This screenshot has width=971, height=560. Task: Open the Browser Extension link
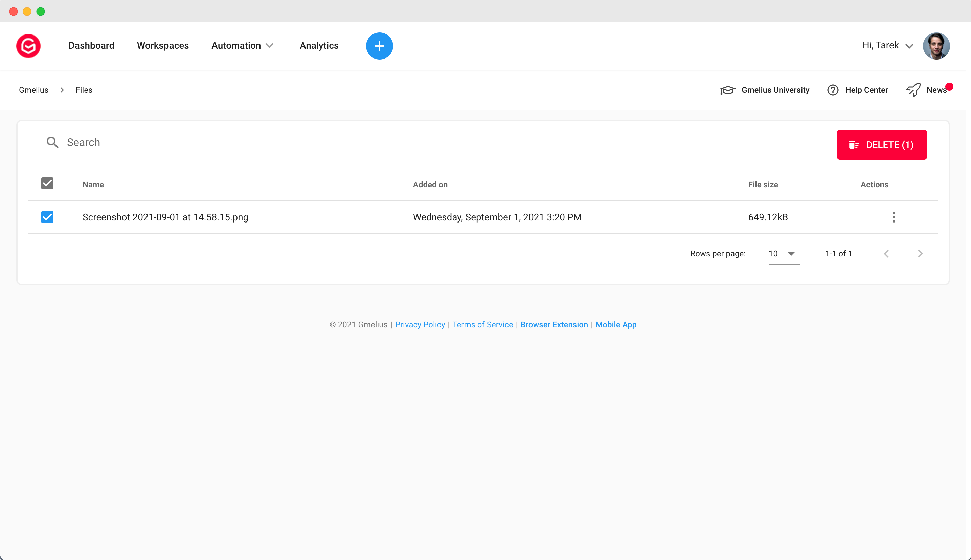554,325
